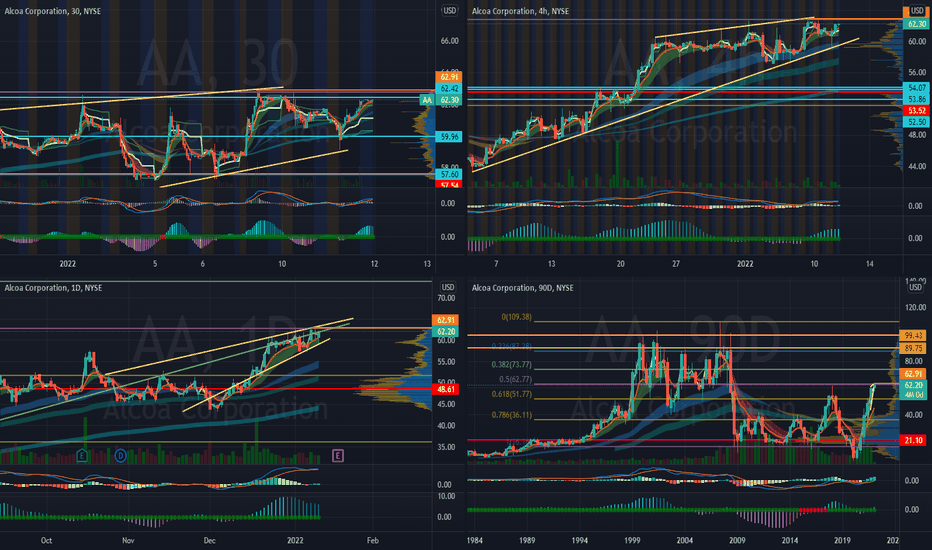Viewport: 932px width, 550px height.
Task: Click the Dec label on the 1D time axis
Action: [209, 540]
